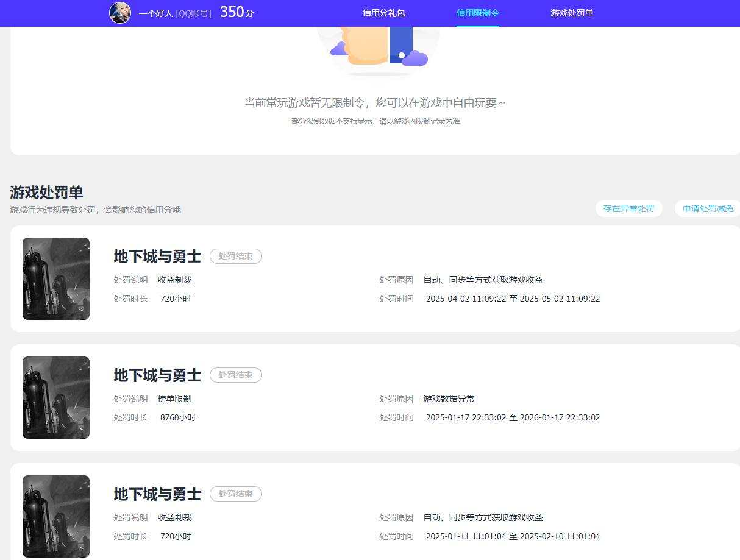Viewport: 740px width, 560px height.
Task: Click the 350 credit score value
Action: pos(232,12)
